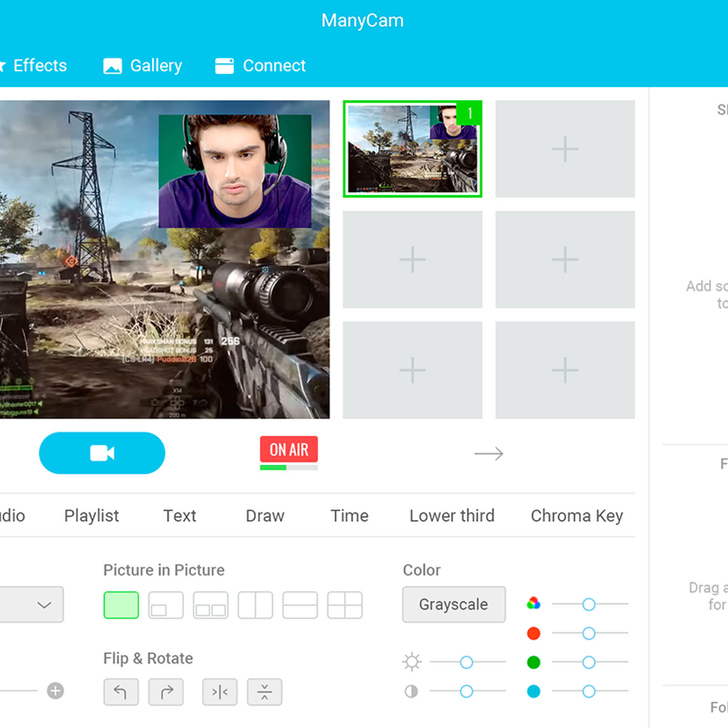Select the single small inset PiP layout

click(166, 605)
